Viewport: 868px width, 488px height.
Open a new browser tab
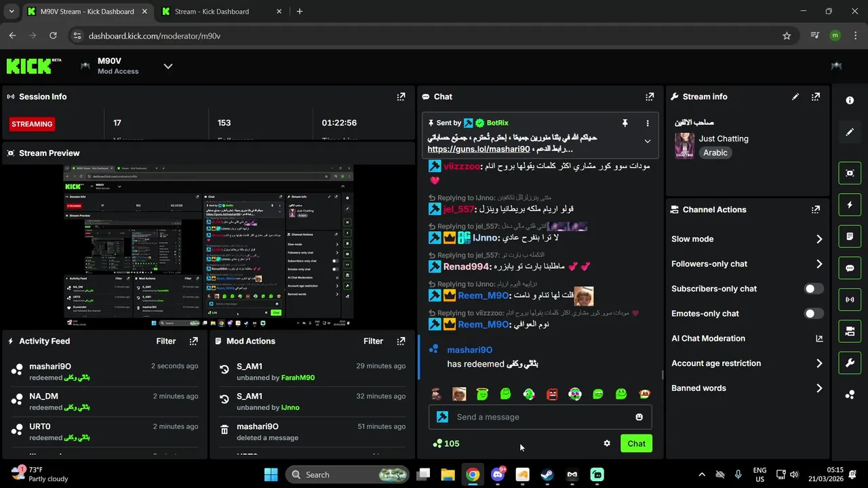point(300,12)
